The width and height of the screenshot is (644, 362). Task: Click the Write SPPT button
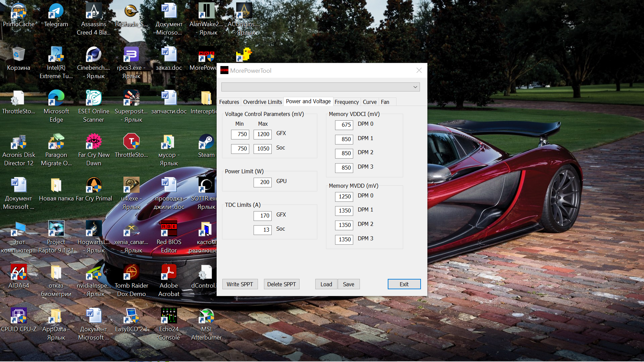(240, 284)
